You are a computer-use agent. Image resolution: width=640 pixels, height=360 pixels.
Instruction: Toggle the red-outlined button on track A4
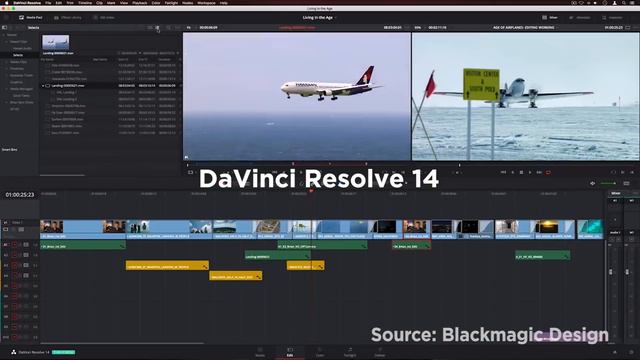click(x=14, y=276)
